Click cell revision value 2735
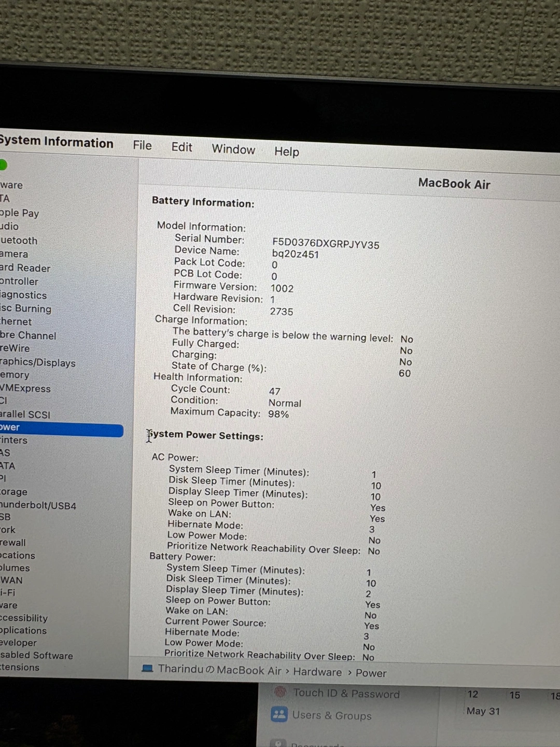The width and height of the screenshot is (560, 747). (282, 311)
